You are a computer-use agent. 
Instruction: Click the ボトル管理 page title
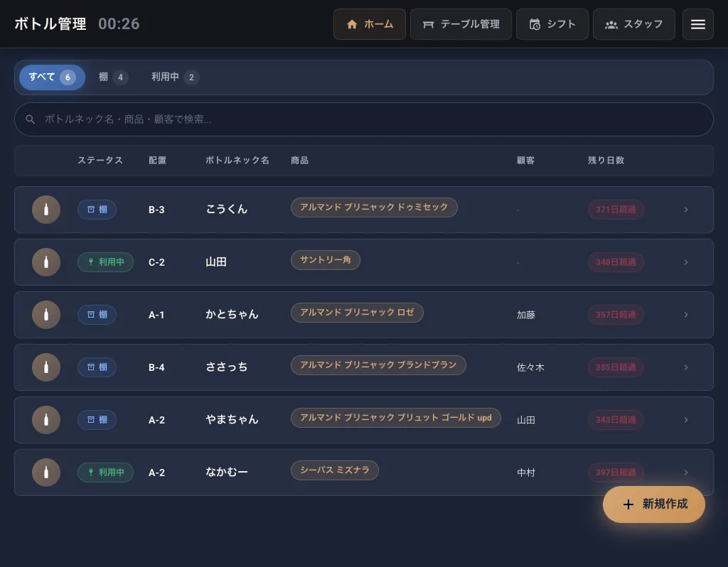point(50,23)
